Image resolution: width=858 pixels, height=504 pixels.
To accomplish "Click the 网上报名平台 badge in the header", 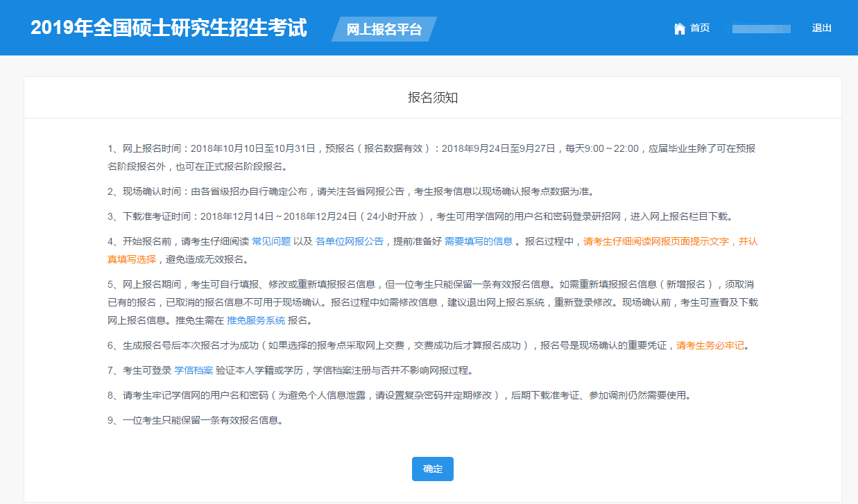I will click(x=384, y=30).
